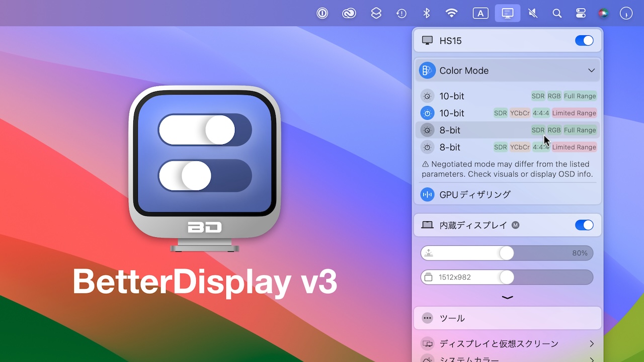Click the HS15 display name
This screenshot has height=362, width=644.
point(450,41)
